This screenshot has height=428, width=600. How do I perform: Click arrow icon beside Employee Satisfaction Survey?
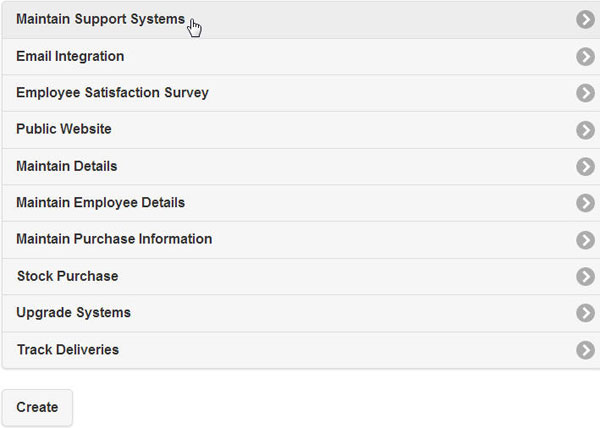coord(585,93)
